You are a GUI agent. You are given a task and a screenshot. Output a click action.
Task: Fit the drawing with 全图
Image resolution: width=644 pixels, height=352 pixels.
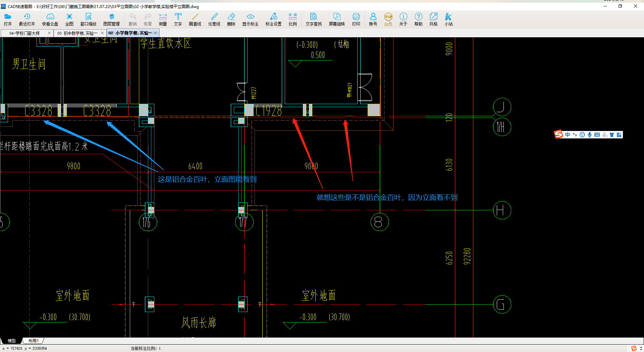(69, 19)
